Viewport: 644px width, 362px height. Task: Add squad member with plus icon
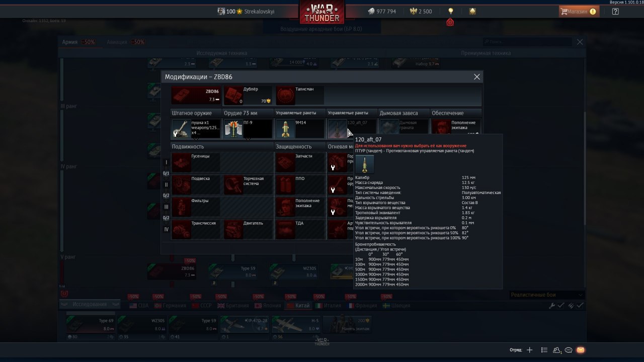click(x=529, y=350)
